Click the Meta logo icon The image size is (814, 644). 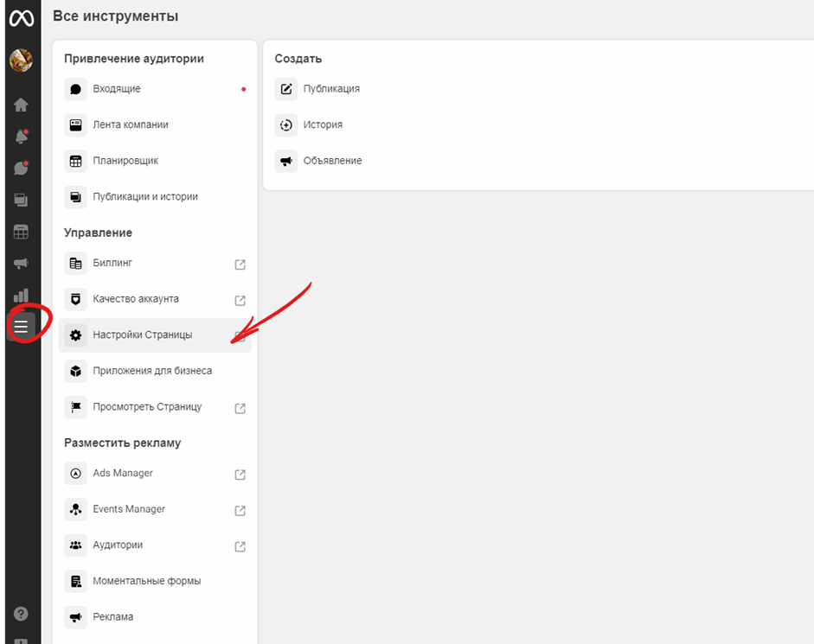(21, 18)
